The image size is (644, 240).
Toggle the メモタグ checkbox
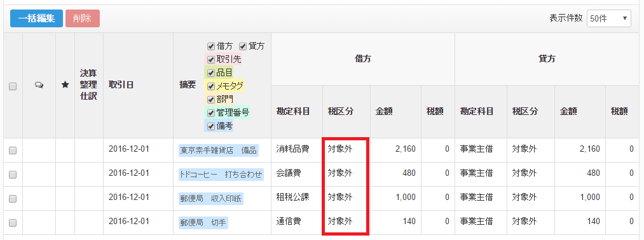[210, 86]
